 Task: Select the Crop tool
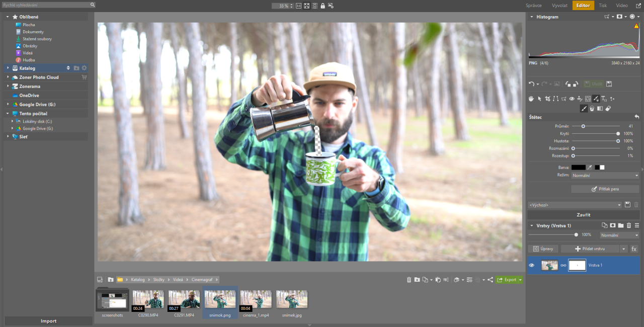(547, 99)
